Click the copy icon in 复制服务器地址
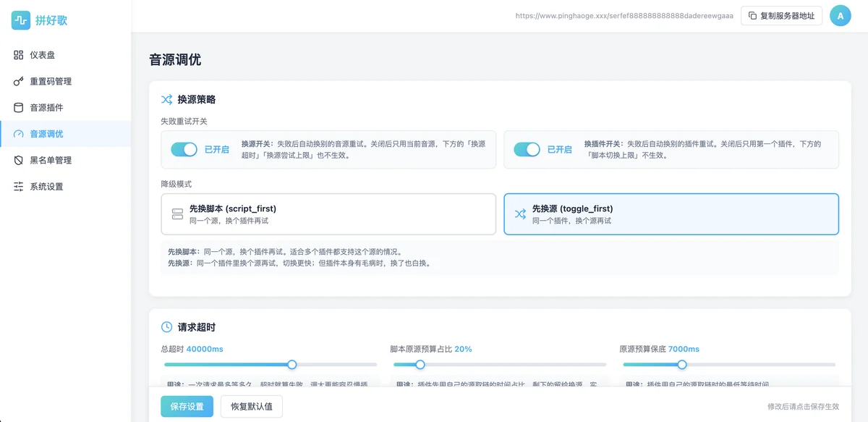The height and width of the screenshot is (422, 868). pos(752,15)
